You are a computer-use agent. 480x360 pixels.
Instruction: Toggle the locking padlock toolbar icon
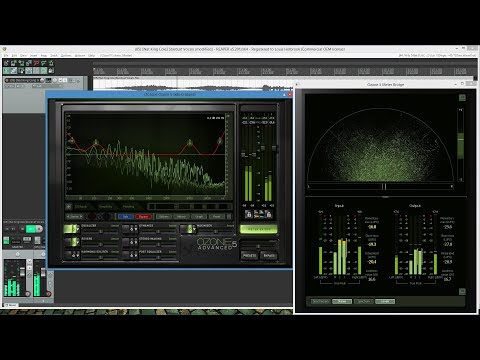pos(51,71)
